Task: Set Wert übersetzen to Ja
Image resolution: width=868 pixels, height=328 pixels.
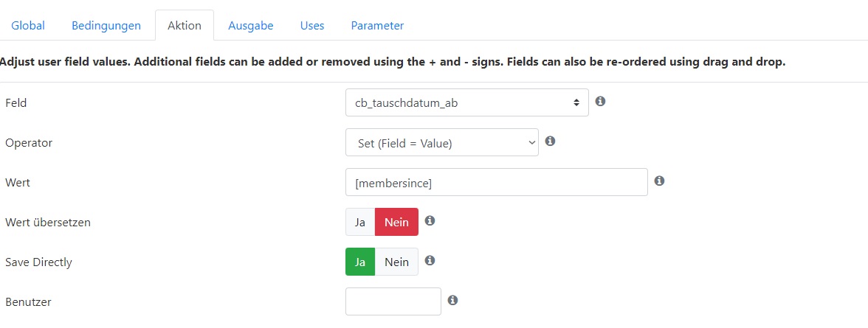Action: (360, 222)
